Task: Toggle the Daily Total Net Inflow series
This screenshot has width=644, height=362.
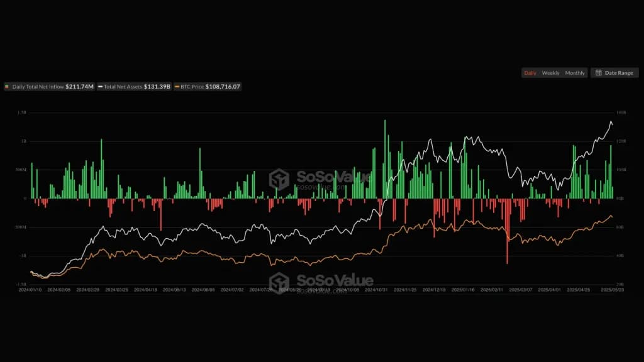Action: pyautogui.click(x=49, y=87)
